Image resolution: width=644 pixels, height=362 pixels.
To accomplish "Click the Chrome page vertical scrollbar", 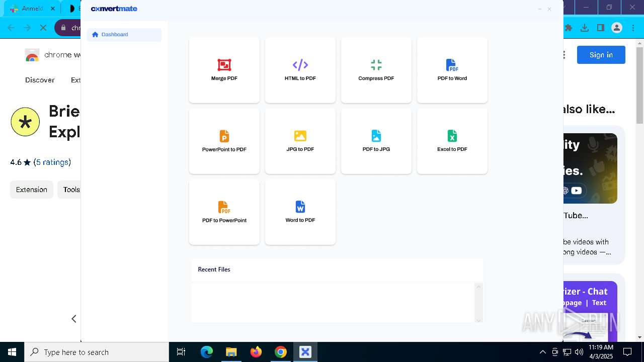I will tap(640, 85).
